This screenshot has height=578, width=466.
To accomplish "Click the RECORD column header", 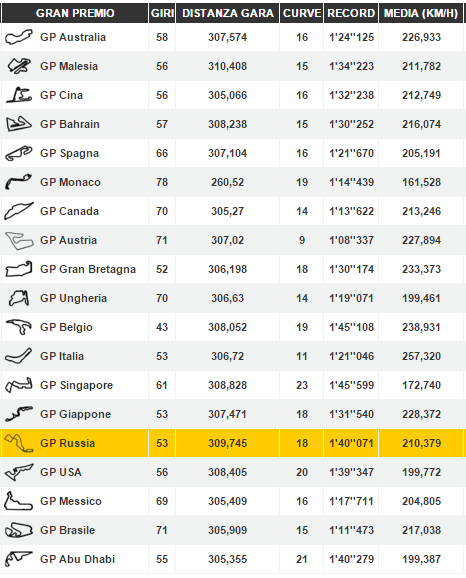I will (351, 13).
